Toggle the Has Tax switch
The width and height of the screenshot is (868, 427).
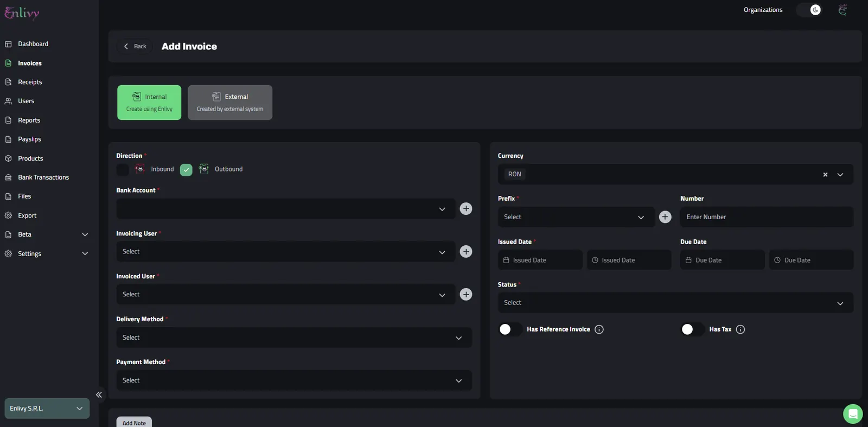pyautogui.click(x=693, y=329)
